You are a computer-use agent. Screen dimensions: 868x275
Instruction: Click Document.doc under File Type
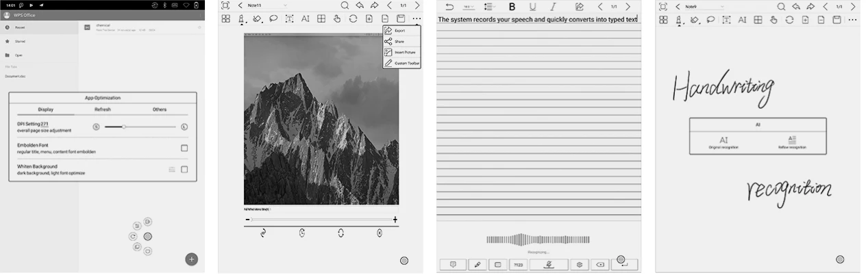click(x=15, y=76)
